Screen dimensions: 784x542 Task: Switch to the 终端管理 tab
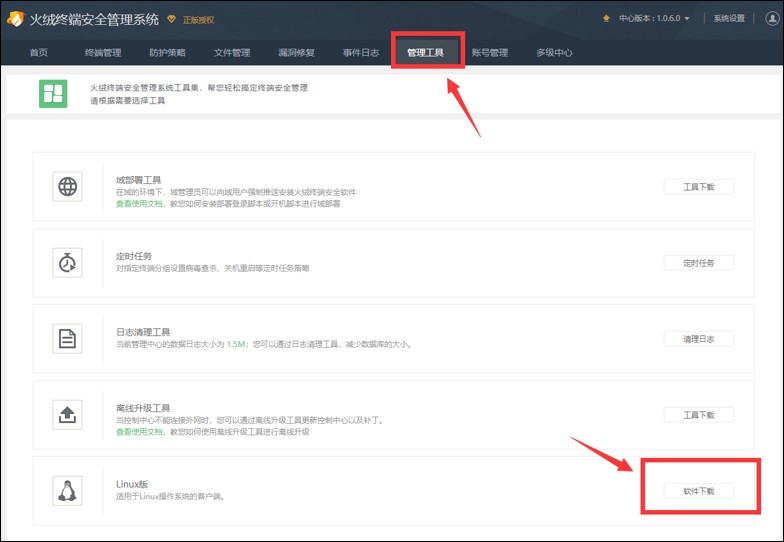pos(103,52)
